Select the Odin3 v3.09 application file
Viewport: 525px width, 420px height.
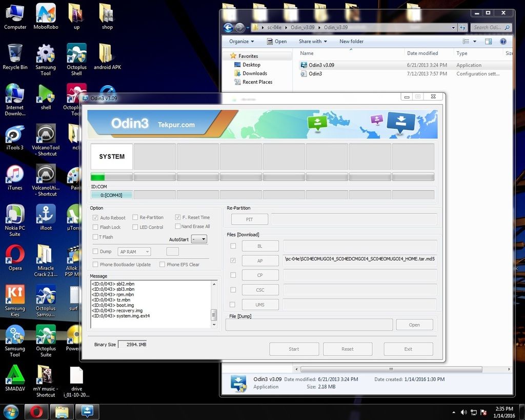click(321, 65)
